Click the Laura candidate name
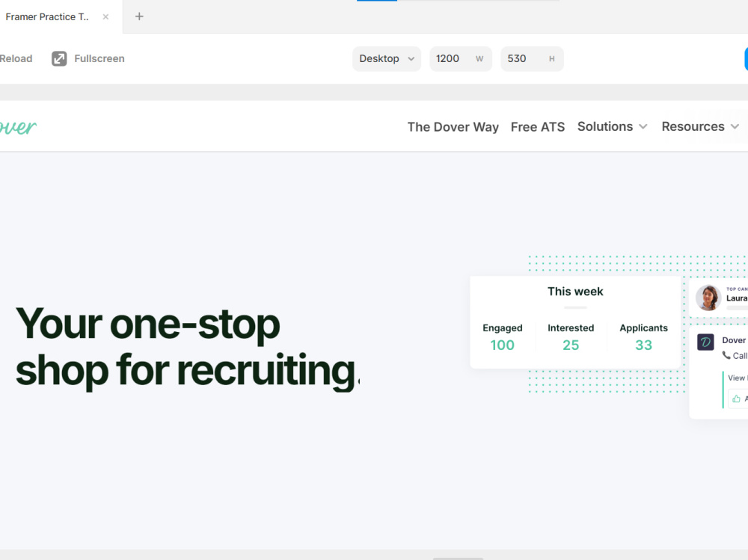 (737, 298)
